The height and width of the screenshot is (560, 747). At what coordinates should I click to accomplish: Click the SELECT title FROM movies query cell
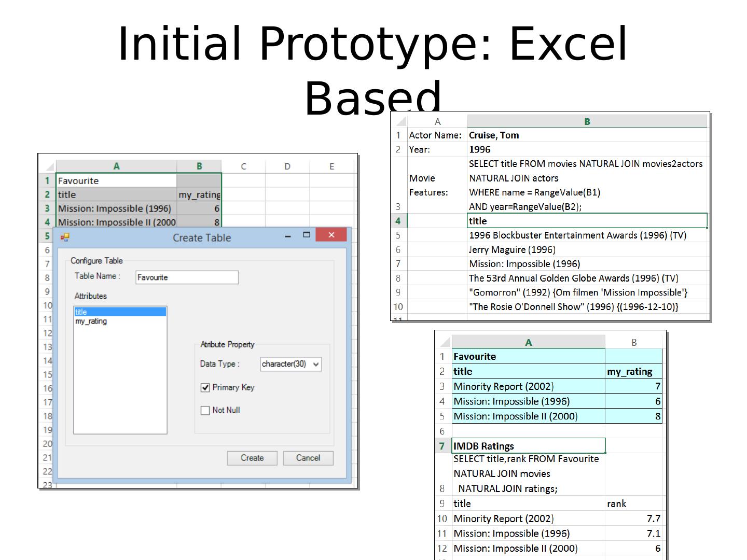tap(588, 185)
